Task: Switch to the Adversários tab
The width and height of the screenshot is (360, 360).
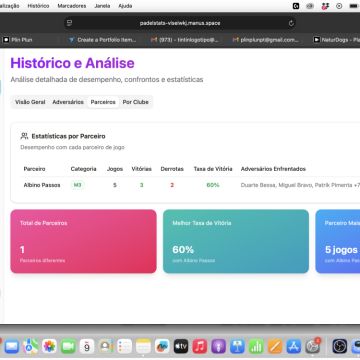Action: 68,102
